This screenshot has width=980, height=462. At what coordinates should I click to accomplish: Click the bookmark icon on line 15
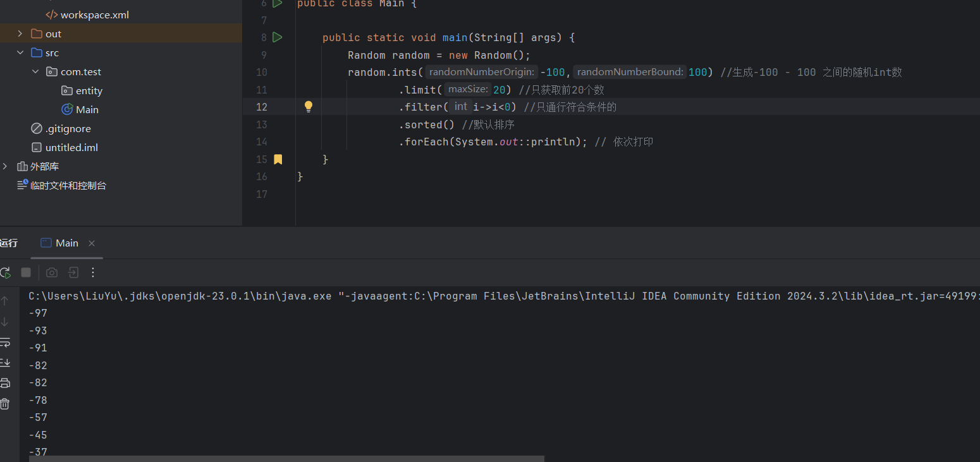(278, 159)
